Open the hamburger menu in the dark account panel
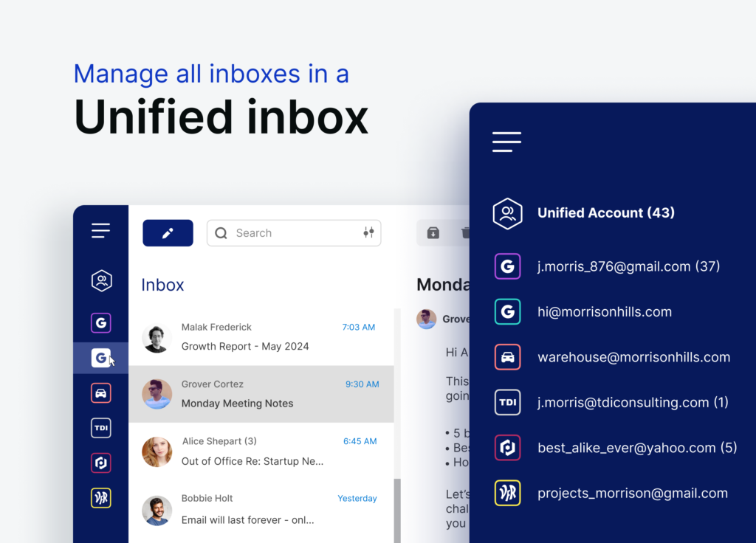This screenshot has height=543, width=756. point(506,142)
